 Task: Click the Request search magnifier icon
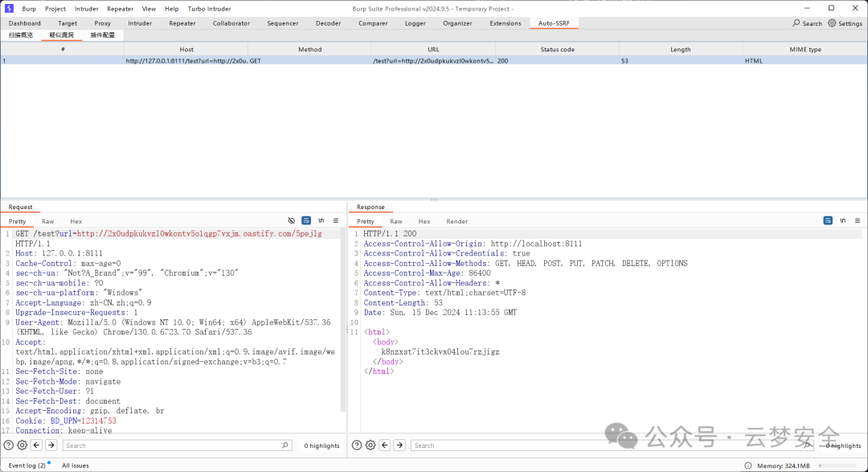(x=285, y=445)
